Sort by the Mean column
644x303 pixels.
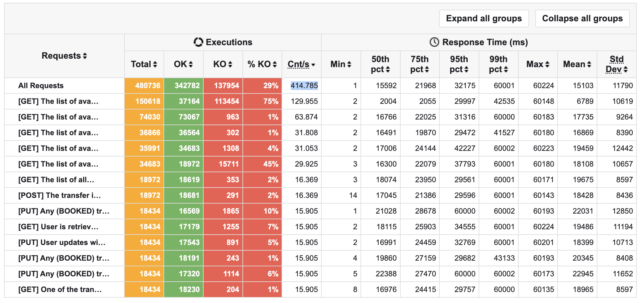point(577,64)
